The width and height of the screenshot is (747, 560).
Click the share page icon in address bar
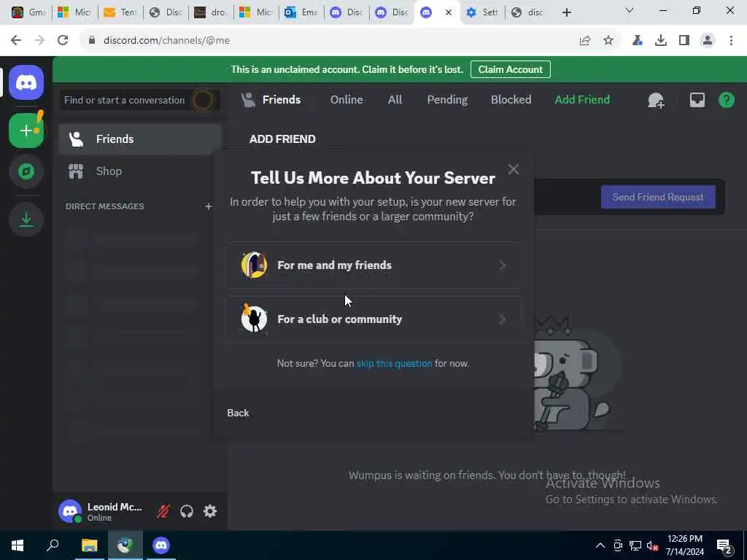584,41
